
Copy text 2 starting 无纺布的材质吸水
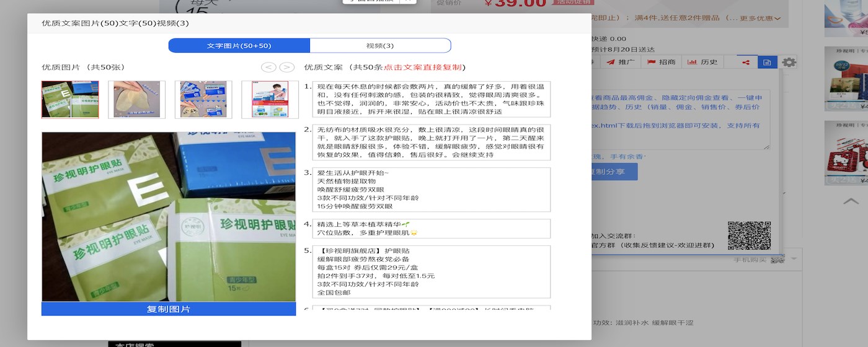[432, 142]
